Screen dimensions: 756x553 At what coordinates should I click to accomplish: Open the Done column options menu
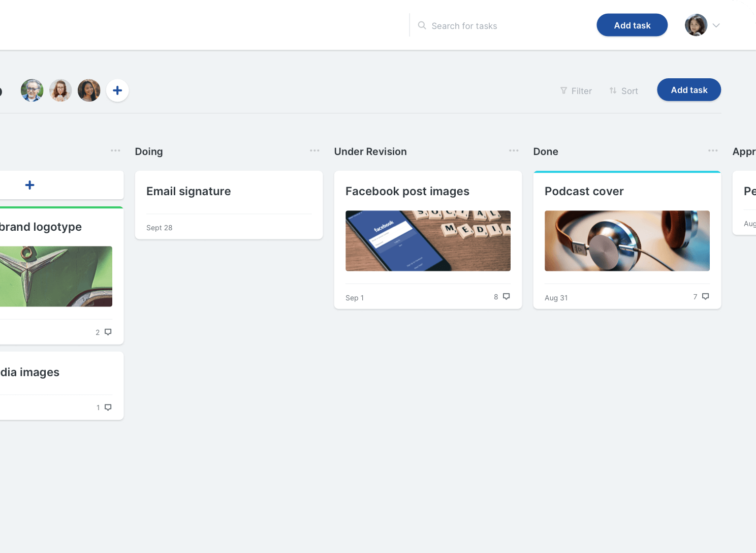[713, 151]
